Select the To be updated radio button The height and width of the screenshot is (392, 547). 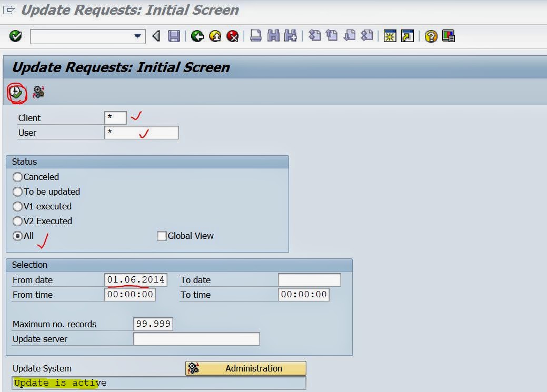coord(17,192)
